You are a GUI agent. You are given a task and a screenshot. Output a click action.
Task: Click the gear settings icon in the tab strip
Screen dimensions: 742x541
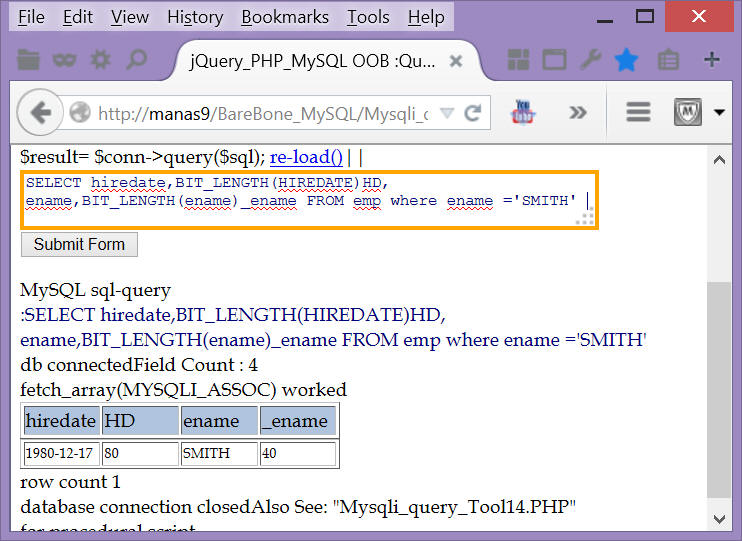100,60
